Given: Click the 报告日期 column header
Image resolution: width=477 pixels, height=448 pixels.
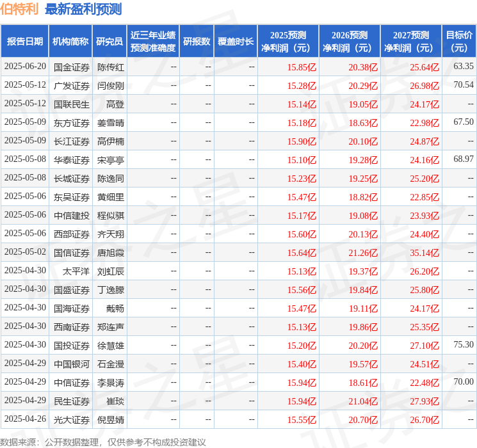Looking at the screenshot, I should (x=24, y=42).
